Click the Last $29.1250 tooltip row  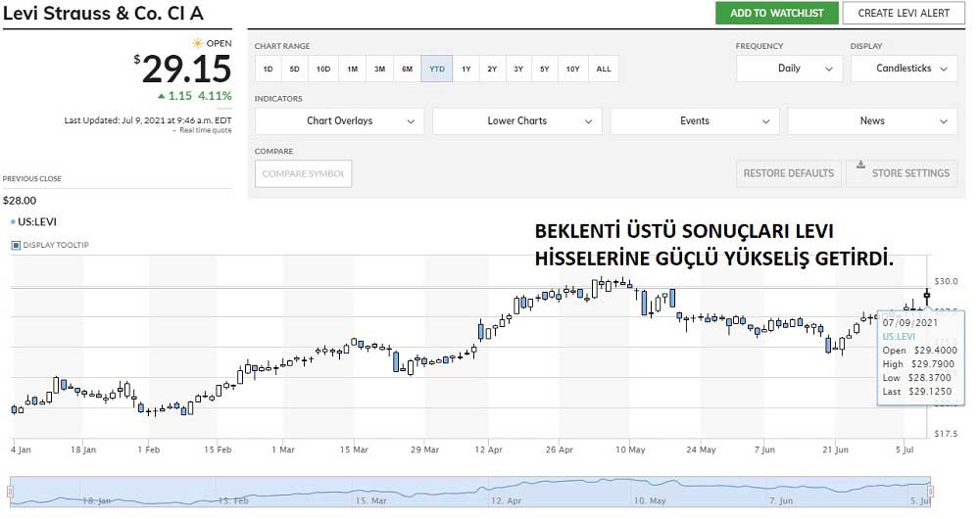(917, 392)
